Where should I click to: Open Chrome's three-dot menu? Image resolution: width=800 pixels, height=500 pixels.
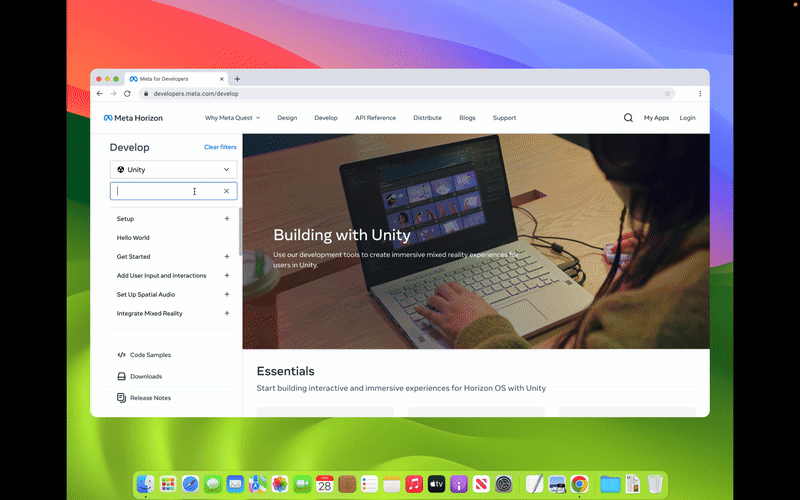tap(700, 93)
